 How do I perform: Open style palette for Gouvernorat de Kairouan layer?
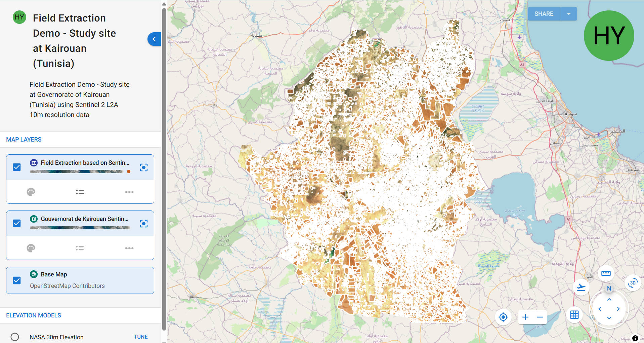[31, 248]
